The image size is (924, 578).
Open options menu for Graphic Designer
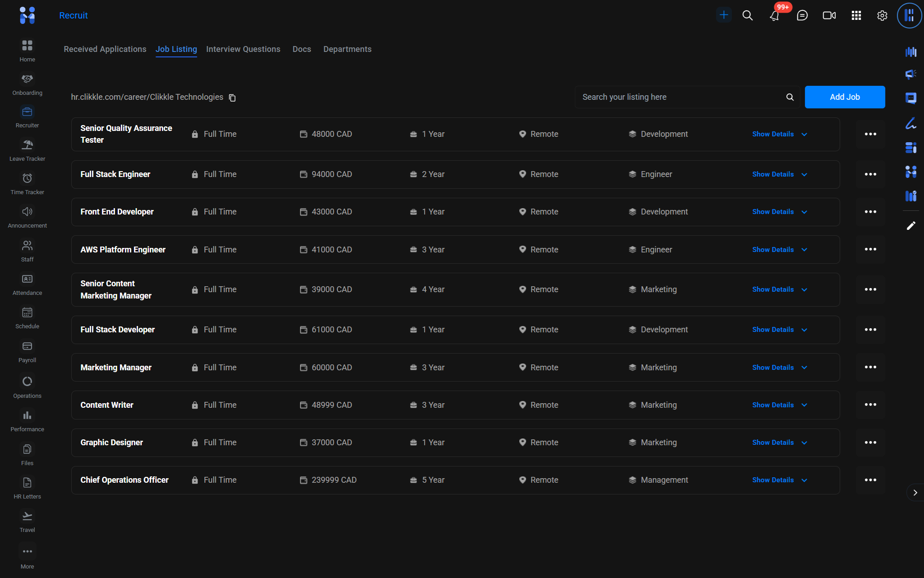pyautogui.click(x=870, y=443)
